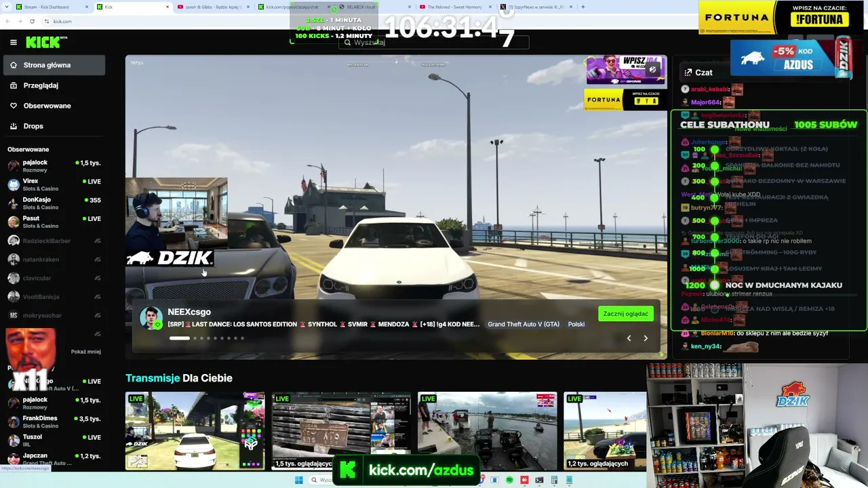Open the mokrysuchar offline channel
This screenshot has width=868, height=488.
point(54,315)
